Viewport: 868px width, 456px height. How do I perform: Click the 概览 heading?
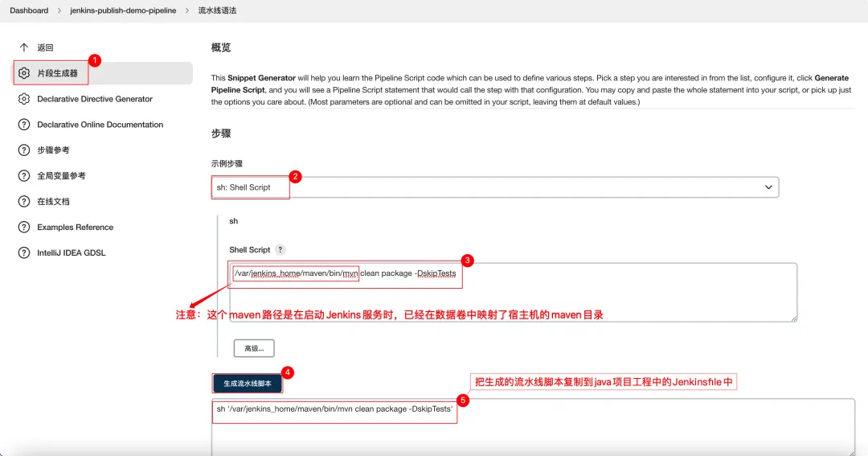pyautogui.click(x=221, y=47)
